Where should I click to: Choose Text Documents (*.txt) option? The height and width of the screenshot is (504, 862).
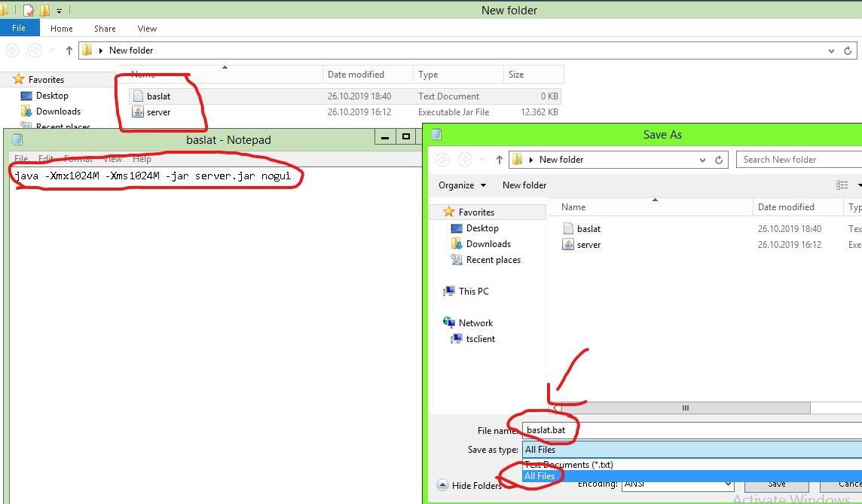tap(568, 465)
